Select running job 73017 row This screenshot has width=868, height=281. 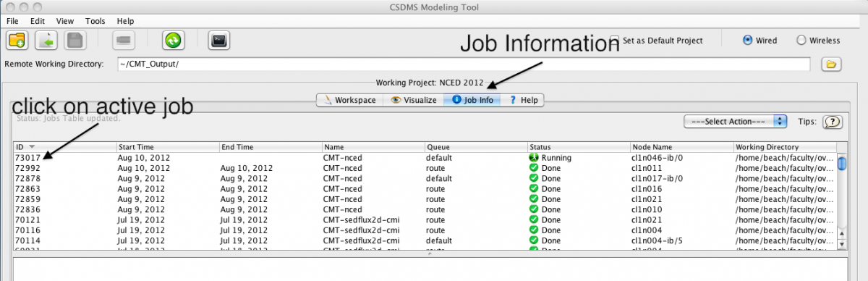425,157
